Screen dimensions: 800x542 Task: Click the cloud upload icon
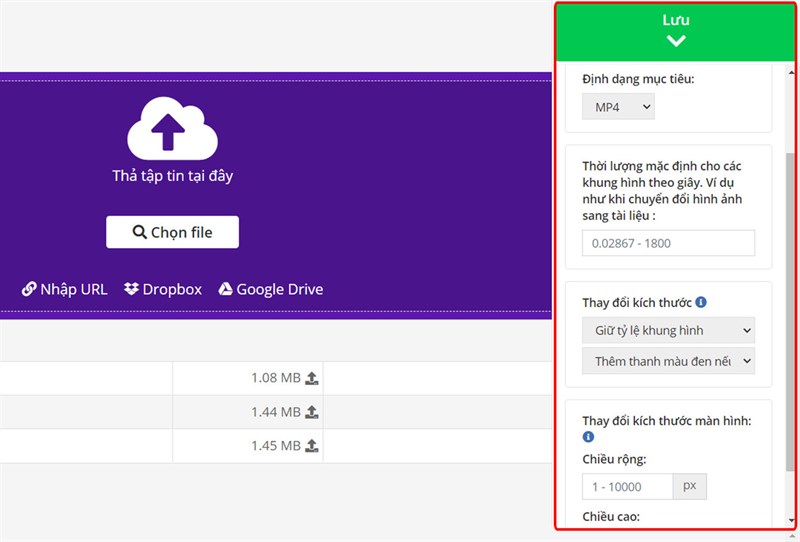pyautogui.click(x=172, y=128)
